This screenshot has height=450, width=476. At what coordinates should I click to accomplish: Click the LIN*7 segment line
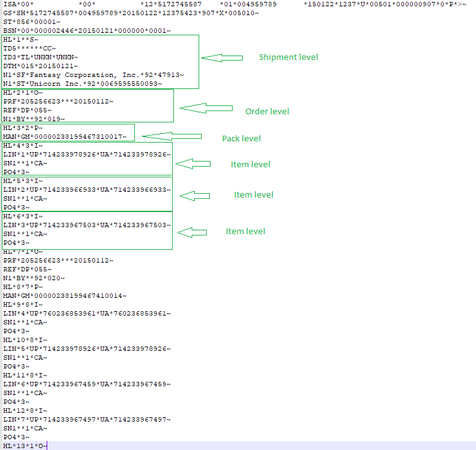tap(86, 420)
